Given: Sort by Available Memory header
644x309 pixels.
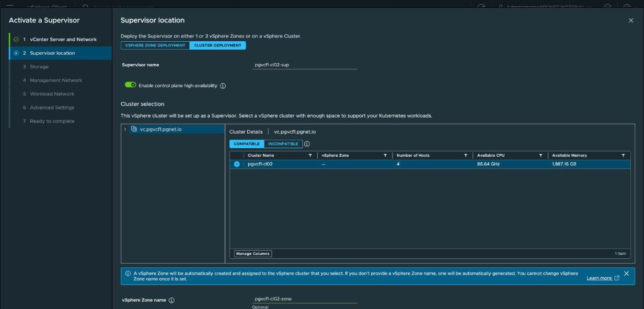Looking at the screenshot, I should (x=569, y=156).
